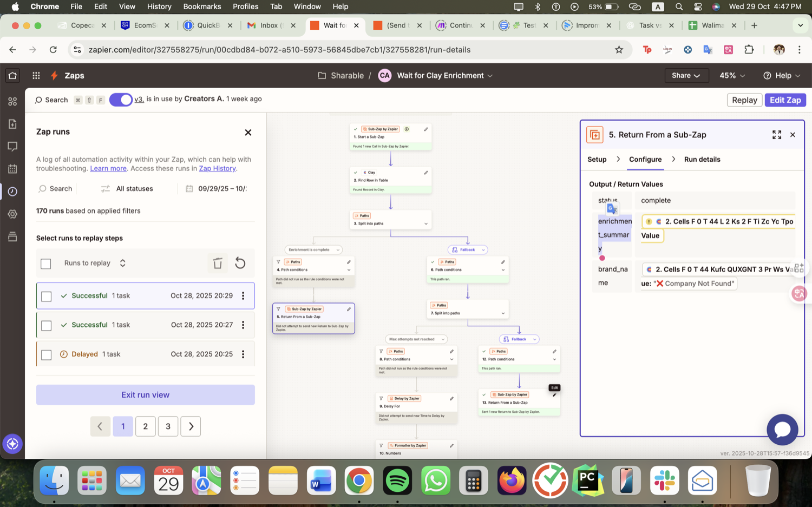Click Exit run view button
The width and height of the screenshot is (812, 507).
coord(146,395)
